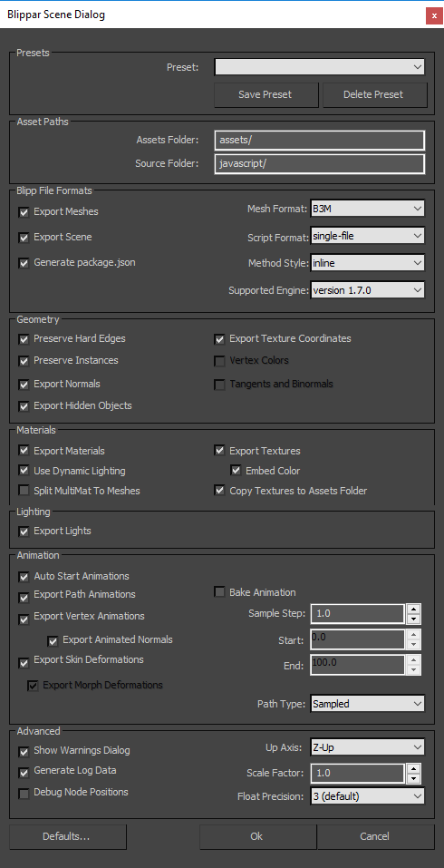Open the Path Type dropdown
Image resolution: width=444 pixels, height=868 pixels.
pos(368,704)
